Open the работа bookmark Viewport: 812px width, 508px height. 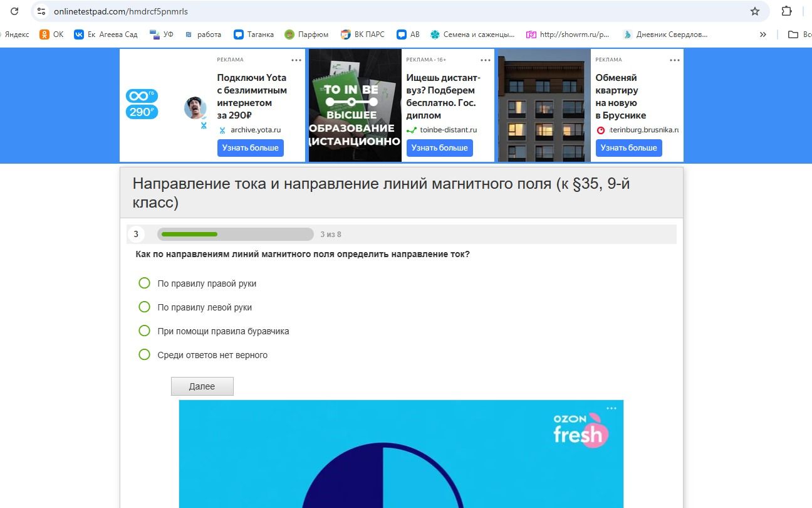click(203, 34)
